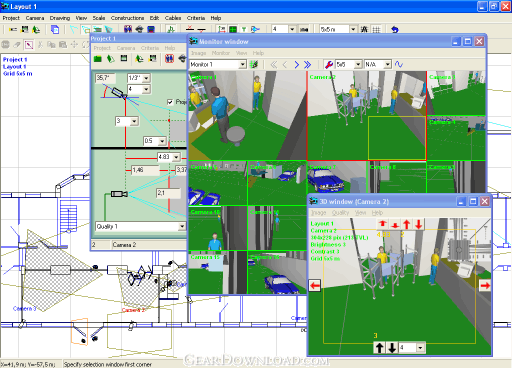
Task: Click the scissors cut icon
Action: [40, 44]
